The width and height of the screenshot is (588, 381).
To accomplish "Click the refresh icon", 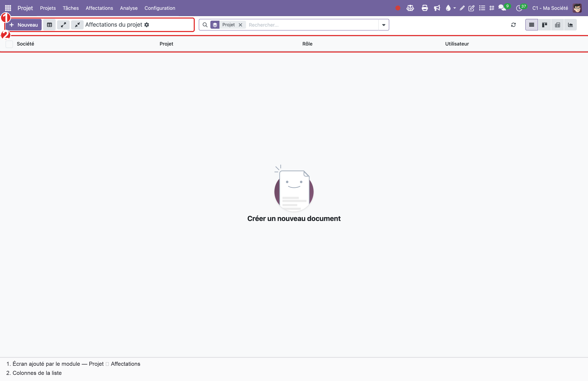I will pyautogui.click(x=513, y=25).
